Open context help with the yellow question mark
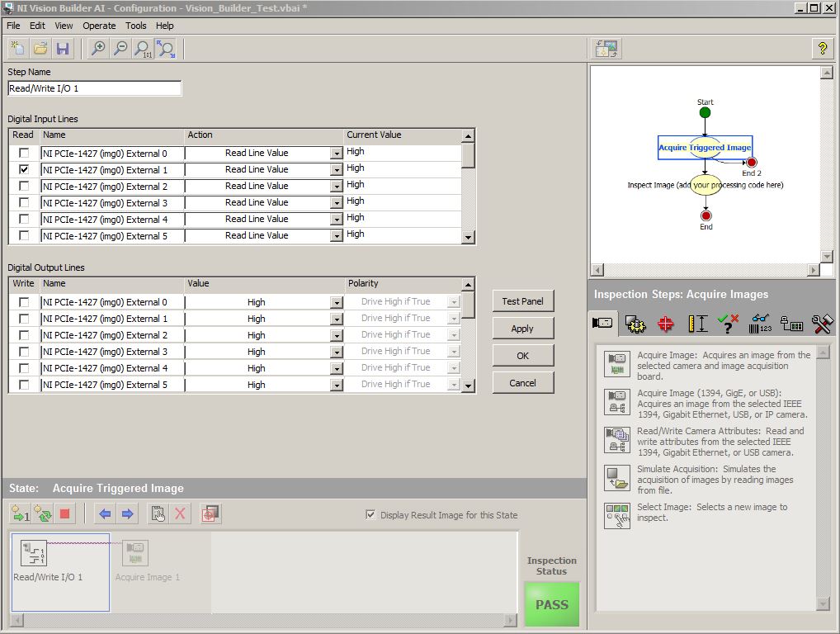This screenshot has height=634, width=840. tap(823, 49)
